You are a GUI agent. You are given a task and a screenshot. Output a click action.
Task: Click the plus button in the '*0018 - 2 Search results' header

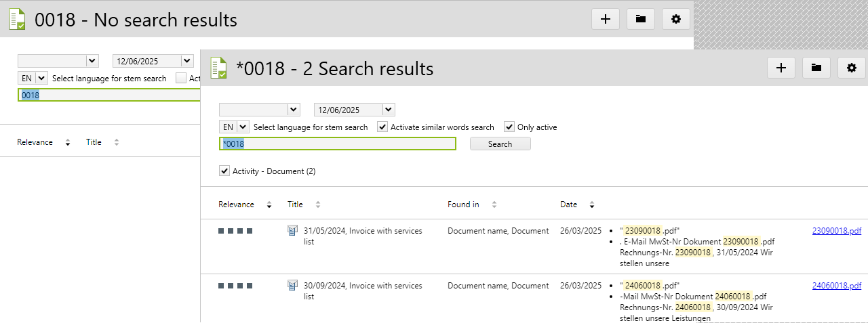[781, 68]
